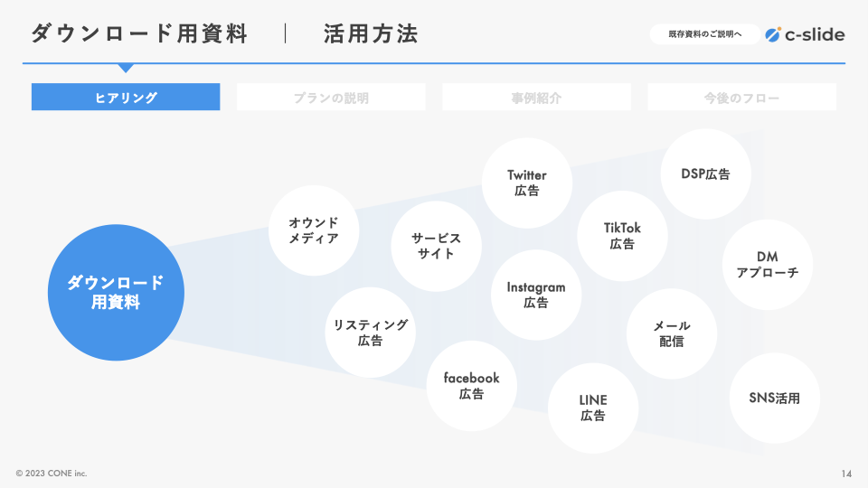Click the c-slide logo icon
The width and height of the screenshot is (868, 488).
coord(773,34)
